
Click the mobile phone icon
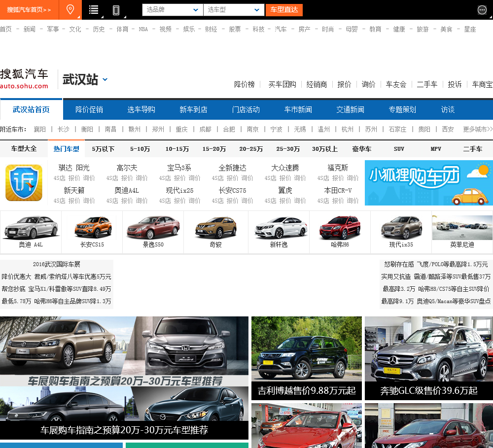tap(116, 10)
